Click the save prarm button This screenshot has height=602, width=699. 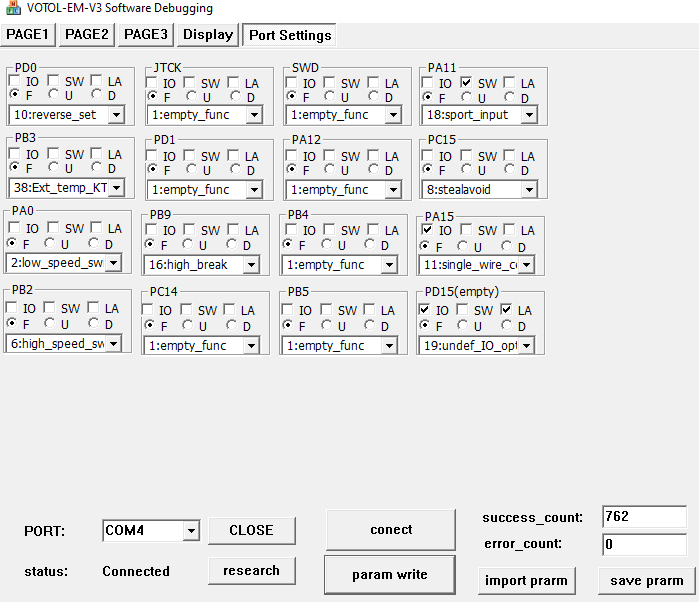[x=646, y=580]
